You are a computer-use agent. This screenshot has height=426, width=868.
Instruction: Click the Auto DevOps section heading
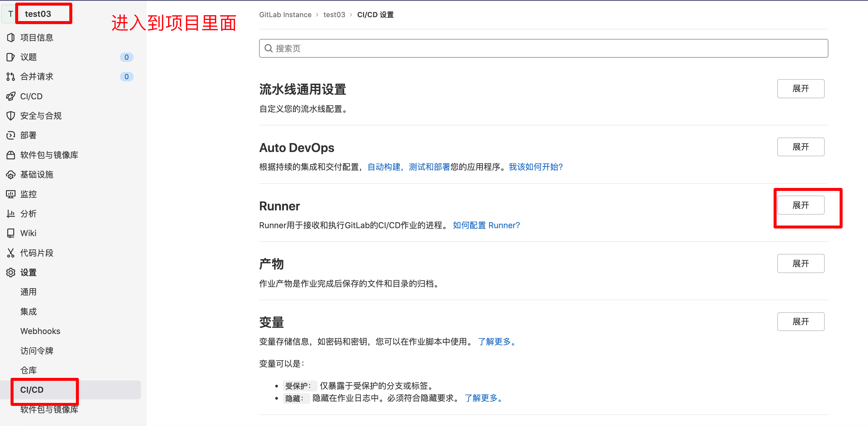[296, 147]
